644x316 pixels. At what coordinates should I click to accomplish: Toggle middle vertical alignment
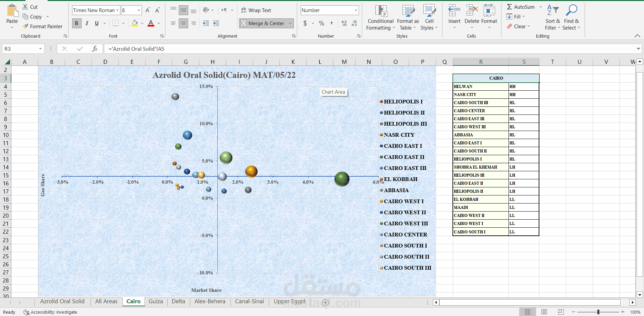[183, 10]
